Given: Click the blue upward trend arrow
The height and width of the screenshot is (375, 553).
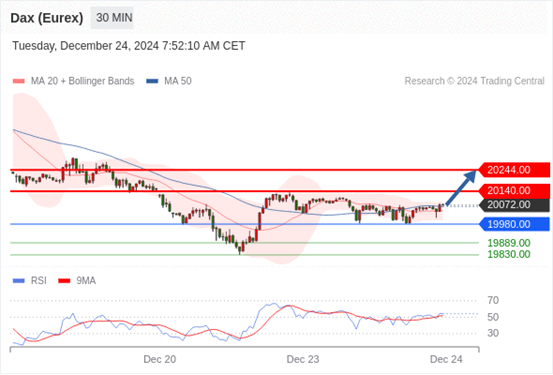Looking at the screenshot, I should pyautogui.click(x=461, y=188).
